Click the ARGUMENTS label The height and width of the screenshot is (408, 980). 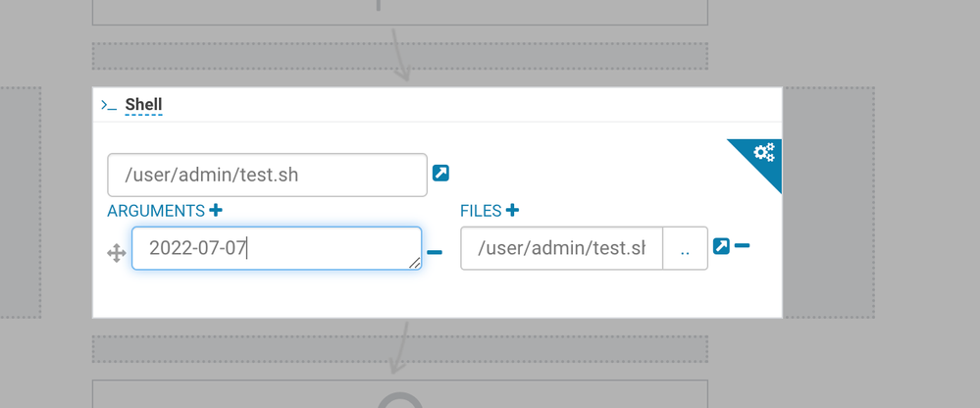tap(156, 211)
